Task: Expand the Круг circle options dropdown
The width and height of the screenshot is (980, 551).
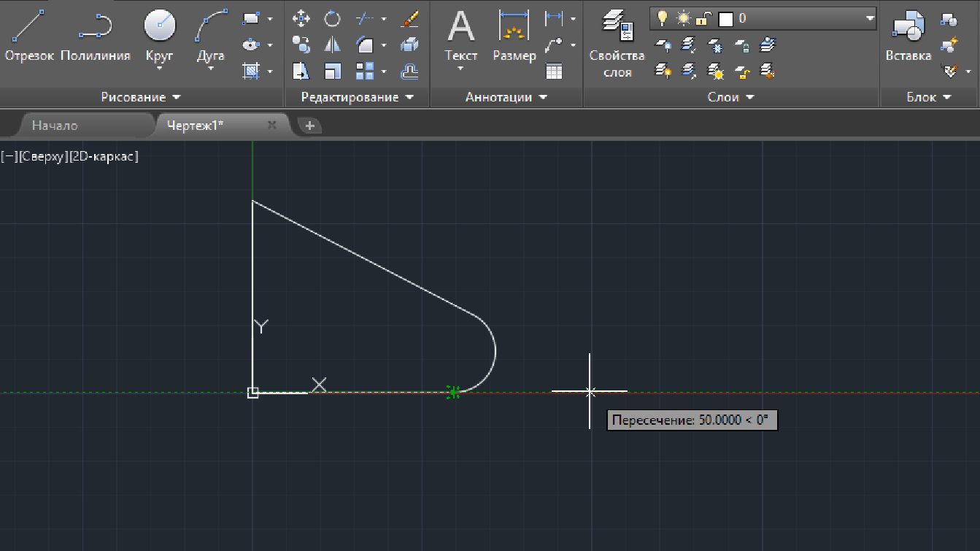Action: pos(160,68)
